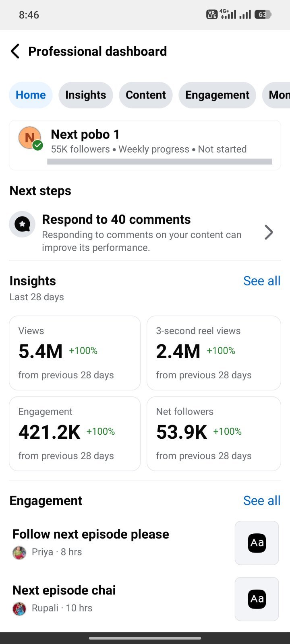This screenshot has height=644, width=290.
Task: Tap Rupali's small profile picture
Action: pos(19,608)
